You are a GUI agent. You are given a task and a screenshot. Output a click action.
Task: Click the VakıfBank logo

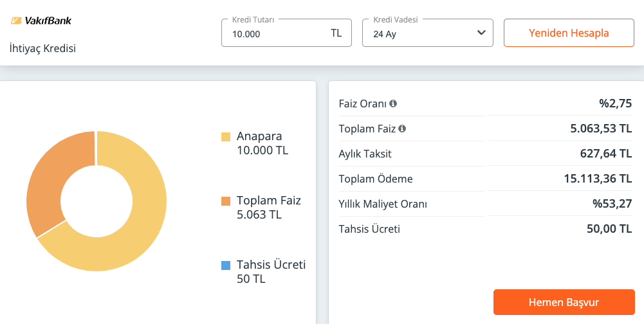tap(41, 21)
